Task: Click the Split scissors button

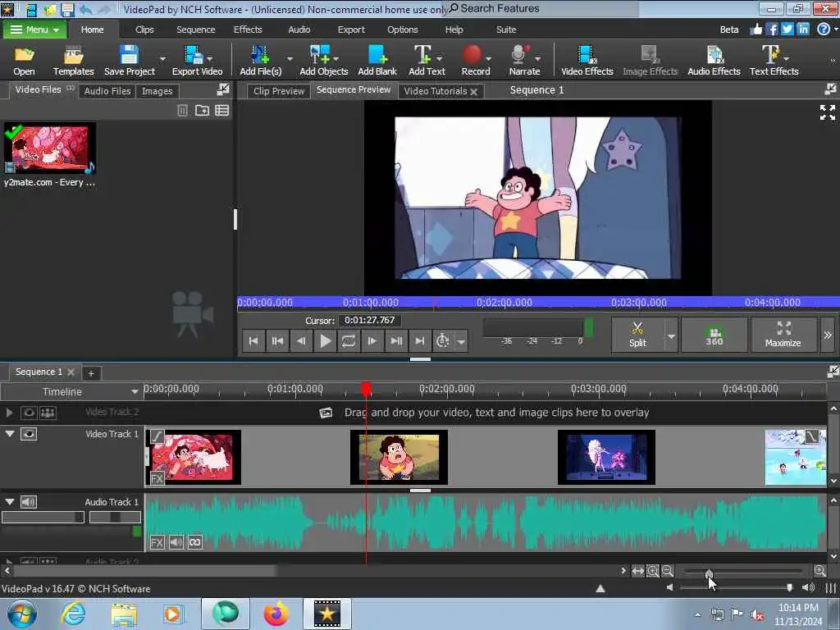Action: (637, 335)
